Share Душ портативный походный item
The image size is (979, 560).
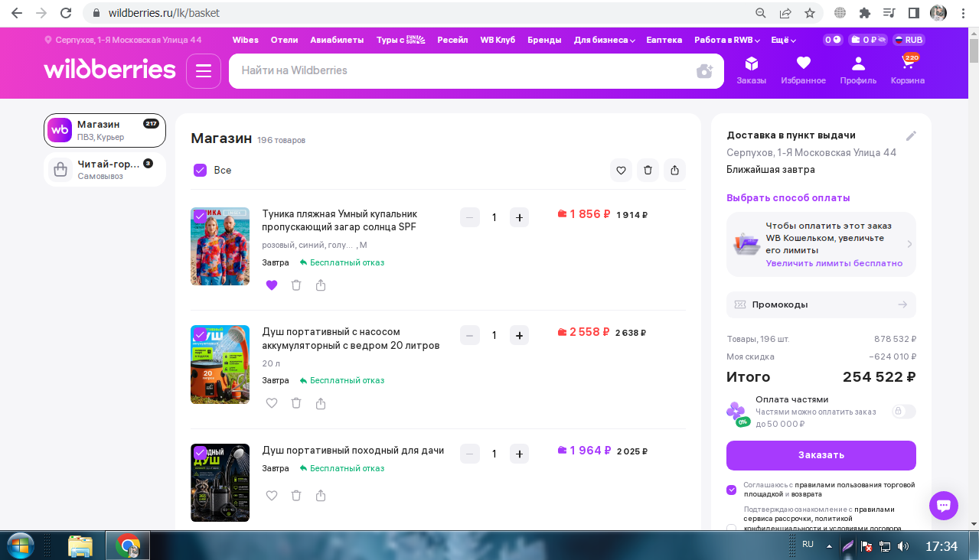pos(321,496)
